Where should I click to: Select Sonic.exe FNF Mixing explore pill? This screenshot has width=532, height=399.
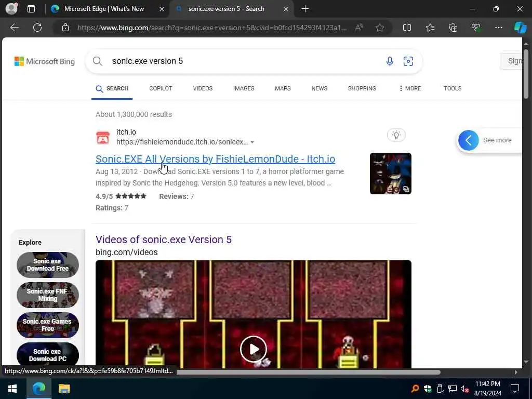click(x=47, y=295)
